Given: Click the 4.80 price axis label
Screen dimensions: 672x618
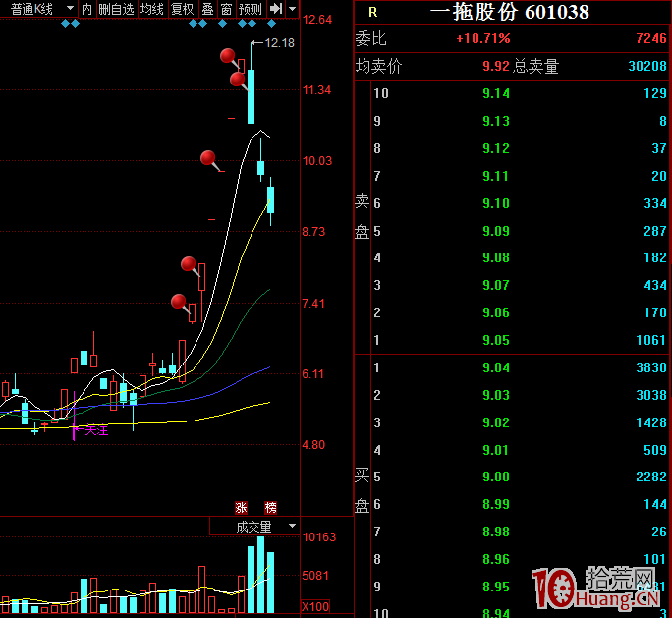Looking at the screenshot, I should tap(313, 444).
